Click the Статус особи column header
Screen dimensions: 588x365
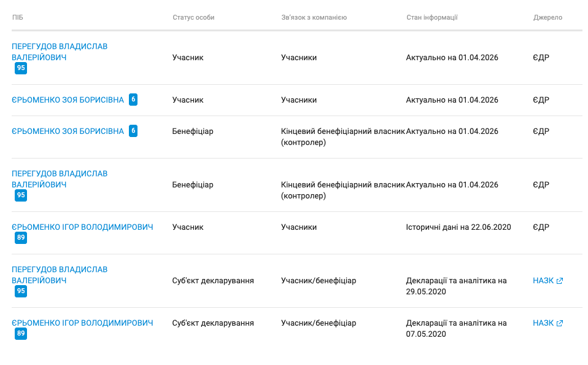[x=193, y=17]
